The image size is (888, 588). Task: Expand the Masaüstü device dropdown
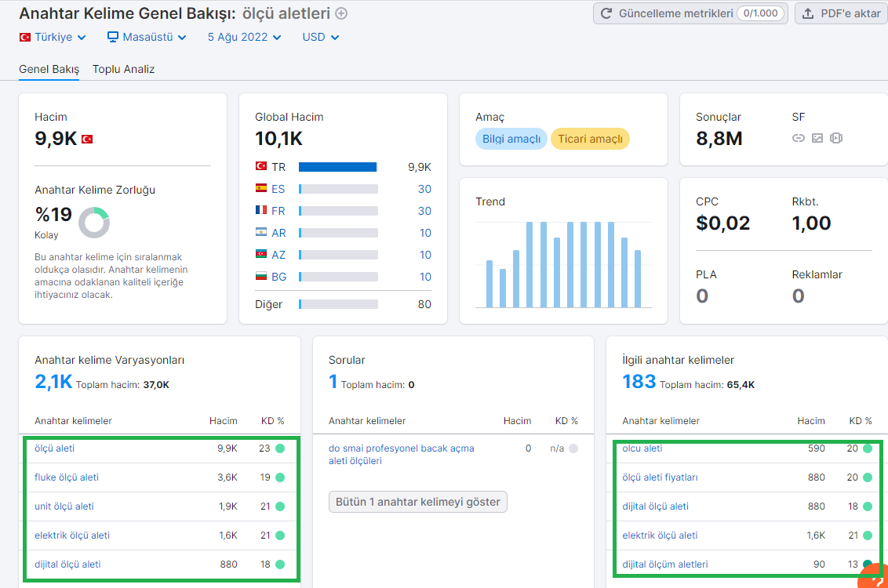tap(147, 38)
